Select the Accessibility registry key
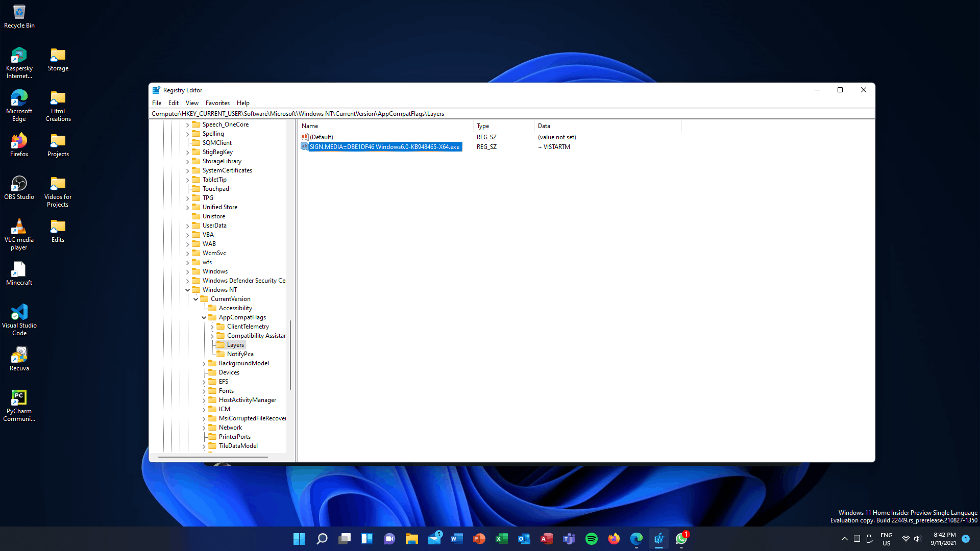The height and width of the screenshot is (551, 980). [235, 308]
